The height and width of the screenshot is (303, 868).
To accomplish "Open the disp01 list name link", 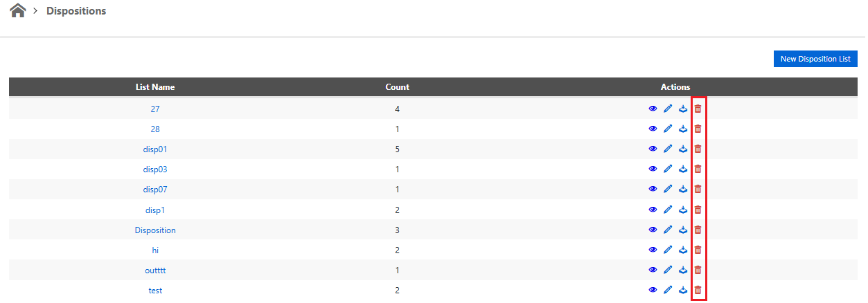I will [155, 149].
